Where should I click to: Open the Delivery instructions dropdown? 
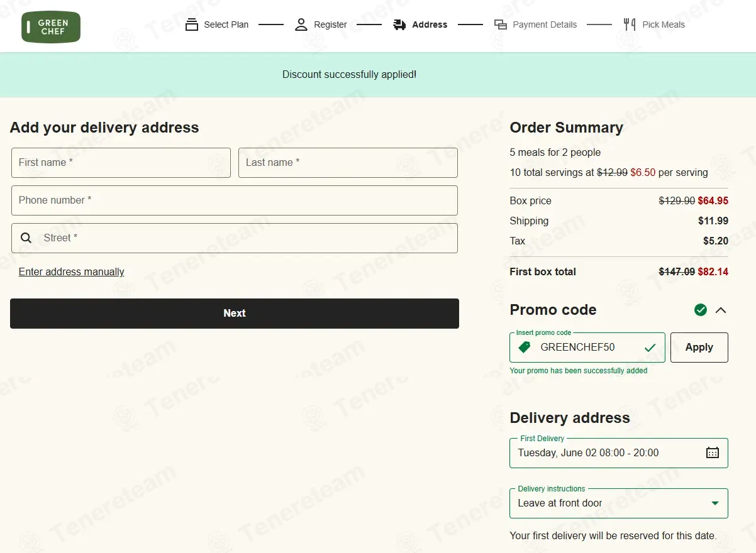coord(619,503)
